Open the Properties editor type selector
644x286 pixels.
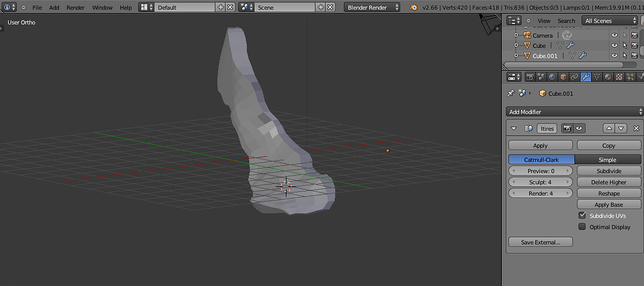[514, 77]
